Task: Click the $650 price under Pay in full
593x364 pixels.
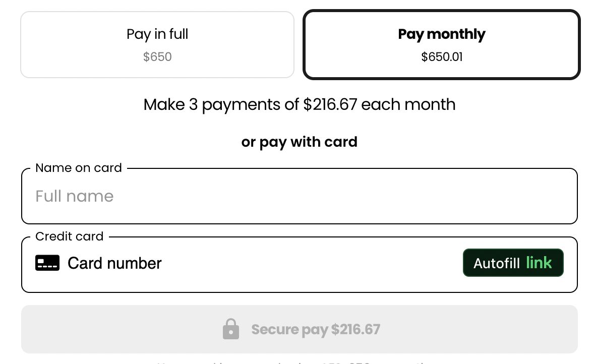Action: point(157,56)
